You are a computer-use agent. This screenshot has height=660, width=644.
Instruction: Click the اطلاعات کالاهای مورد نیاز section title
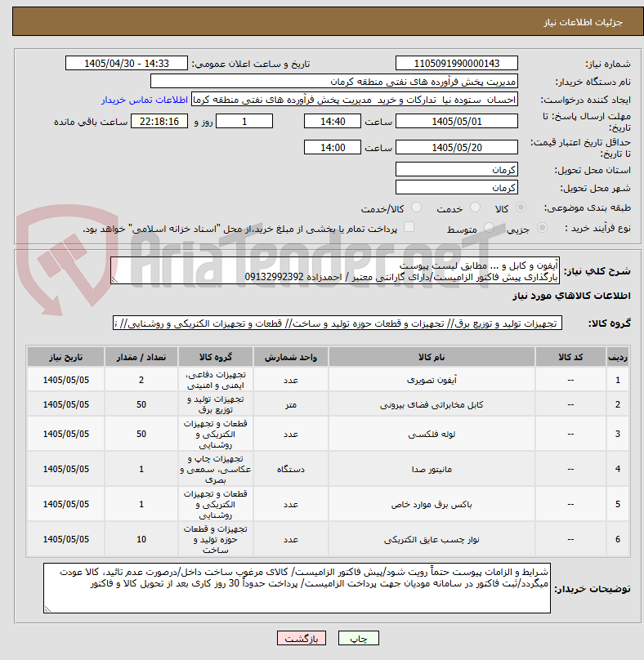click(571, 296)
